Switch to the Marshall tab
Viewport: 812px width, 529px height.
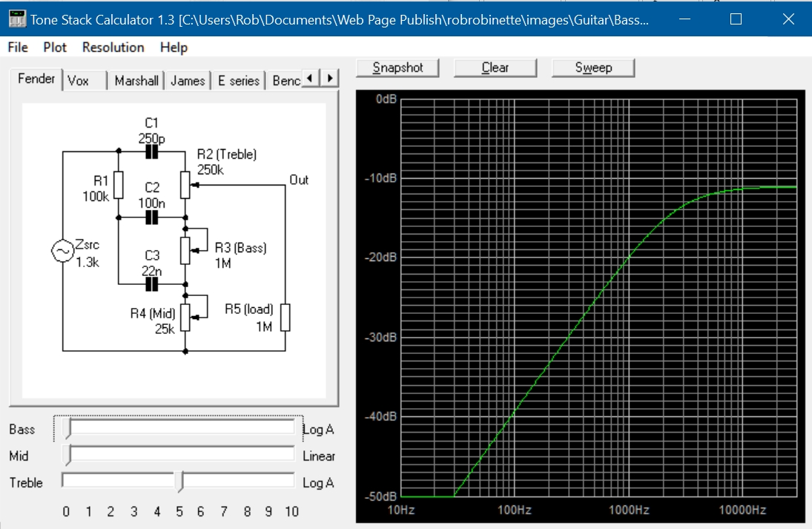(136, 81)
